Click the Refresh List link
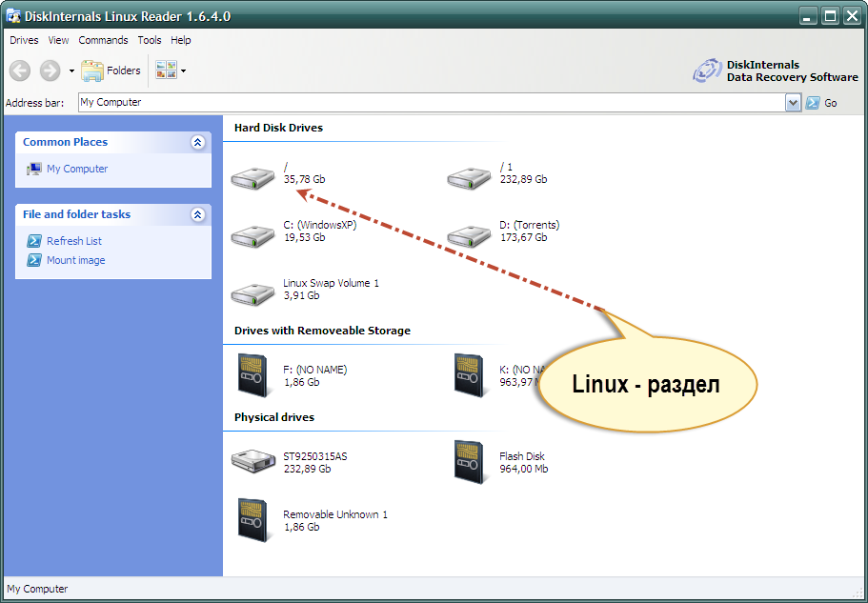Screen dimensions: 868x603 point(73,241)
